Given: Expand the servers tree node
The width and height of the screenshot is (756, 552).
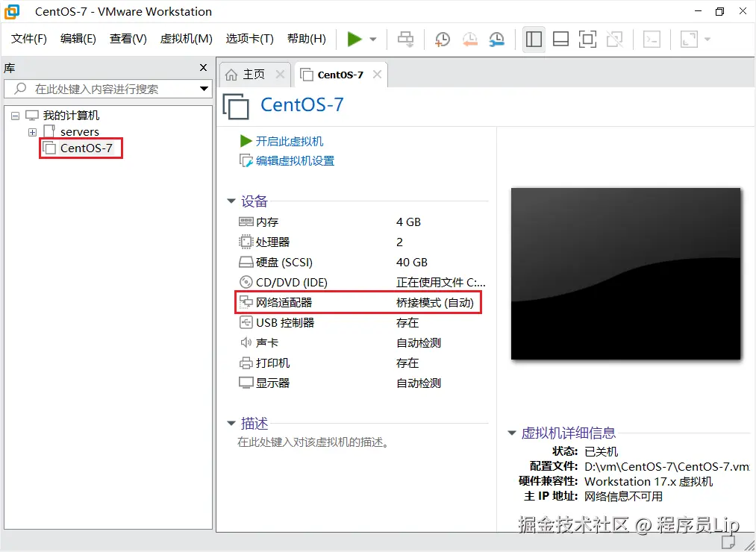Looking at the screenshot, I should pos(31,131).
